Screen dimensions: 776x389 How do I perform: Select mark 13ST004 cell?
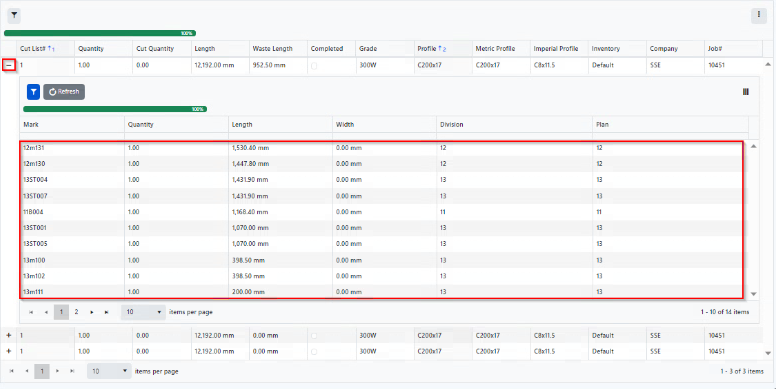pos(72,180)
